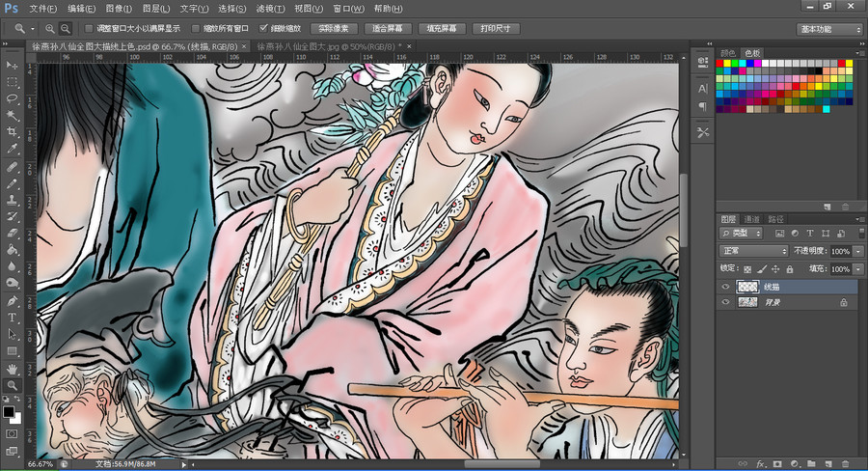Screen dimensions: 868x471
Task: Select the Healing Brush tool
Action: (x=12, y=167)
